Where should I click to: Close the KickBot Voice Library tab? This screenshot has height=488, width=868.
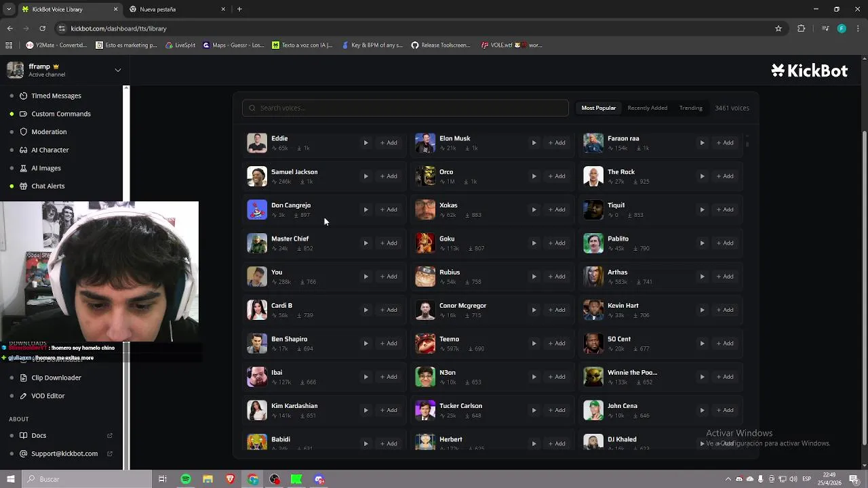[x=115, y=9]
